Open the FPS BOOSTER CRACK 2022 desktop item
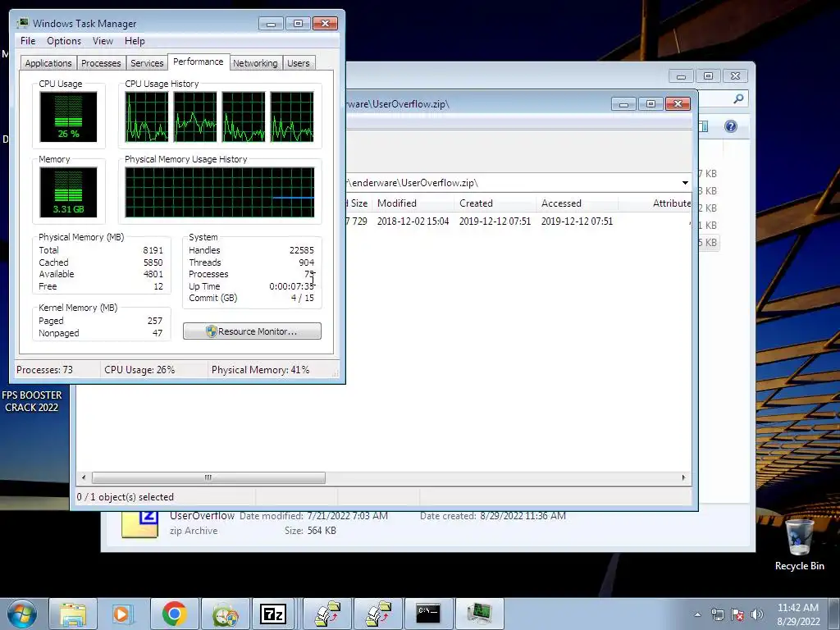 coord(32,401)
